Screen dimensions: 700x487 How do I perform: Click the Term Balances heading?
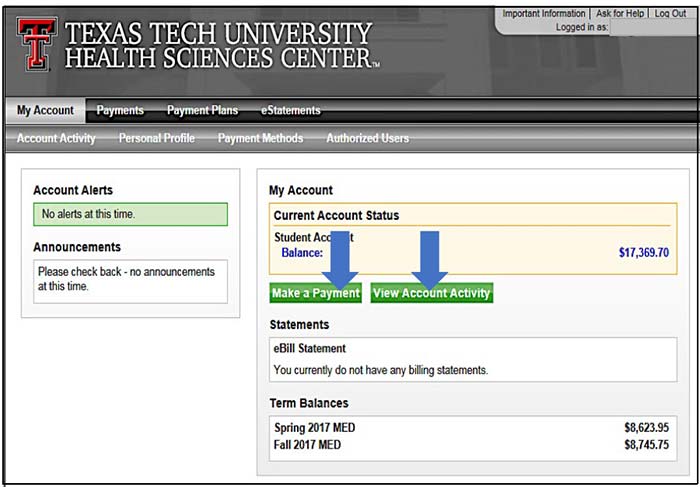pos(309,403)
